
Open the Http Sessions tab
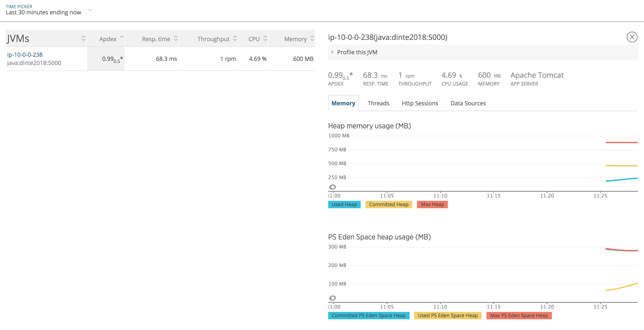coord(420,103)
